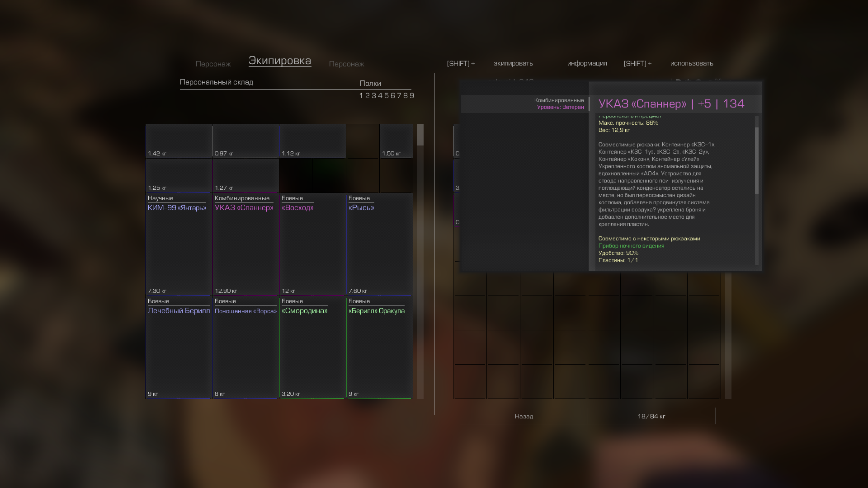The height and width of the screenshot is (488, 868).
Task: Click the экипировать action
Action: [x=513, y=63]
